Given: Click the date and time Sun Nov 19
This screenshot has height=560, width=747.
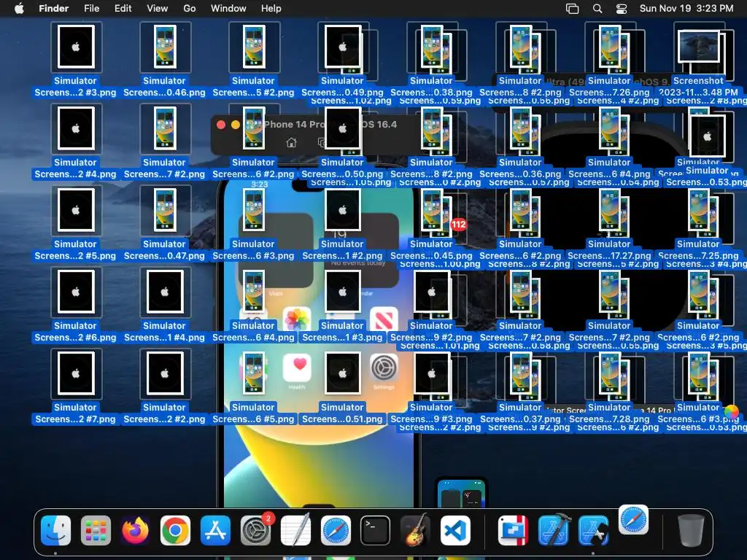Looking at the screenshot, I should pos(686,8).
